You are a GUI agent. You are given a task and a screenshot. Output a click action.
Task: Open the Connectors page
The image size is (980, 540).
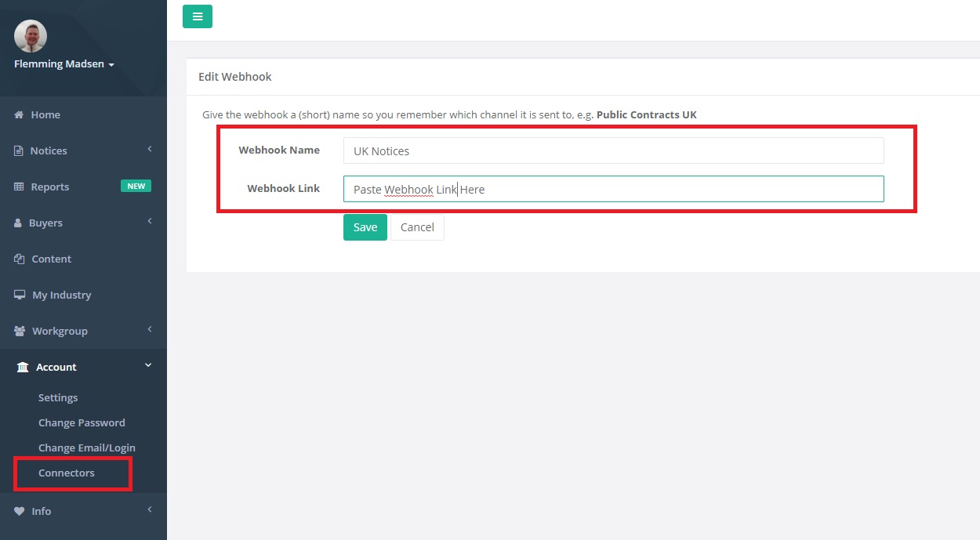coord(67,473)
